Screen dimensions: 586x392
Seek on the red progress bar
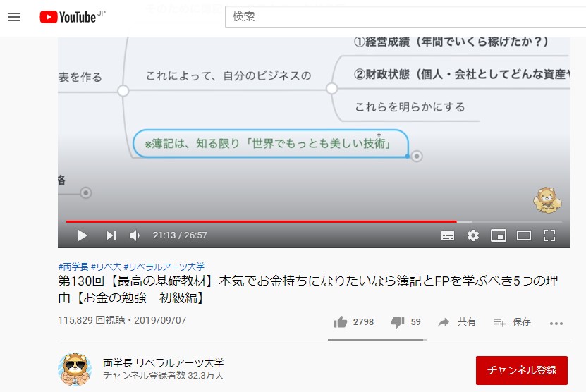(x=314, y=221)
